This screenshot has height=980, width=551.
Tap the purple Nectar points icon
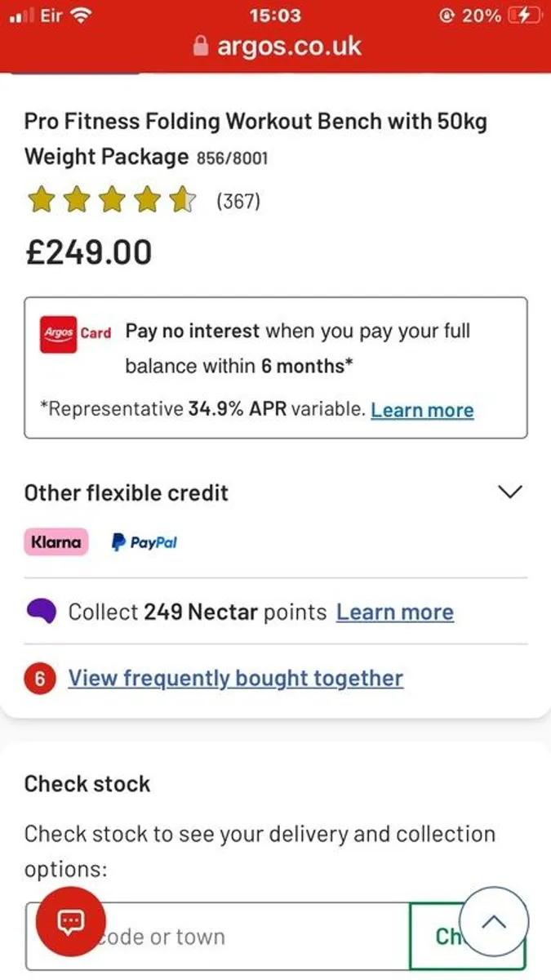click(41, 612)
